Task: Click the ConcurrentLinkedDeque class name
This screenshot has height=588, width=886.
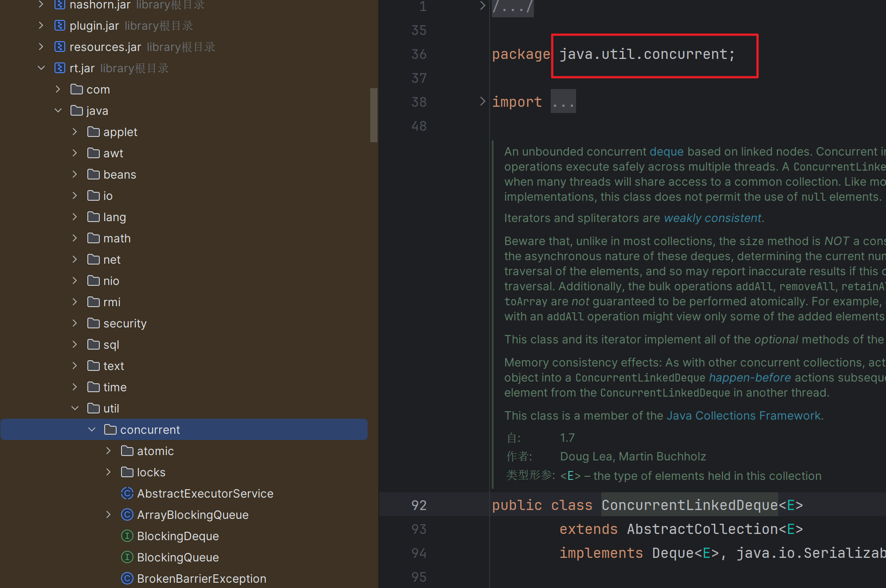Action: (689, 505)
